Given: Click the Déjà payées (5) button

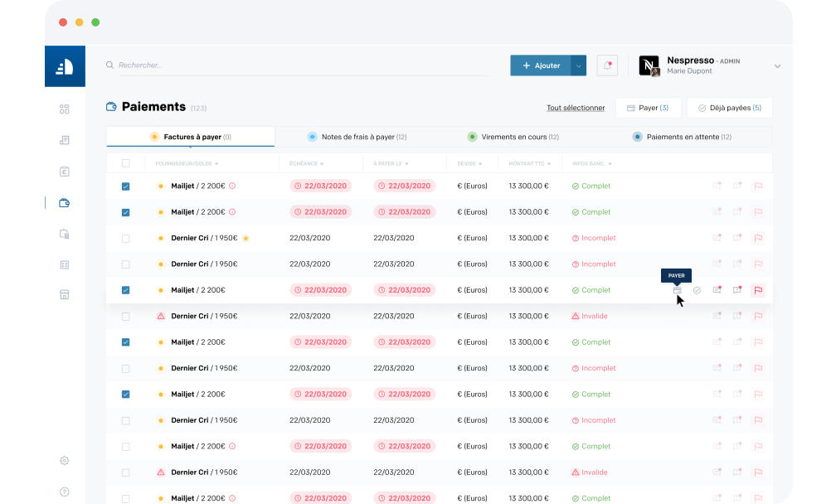Looking at the screenshot, I should 730,108.
